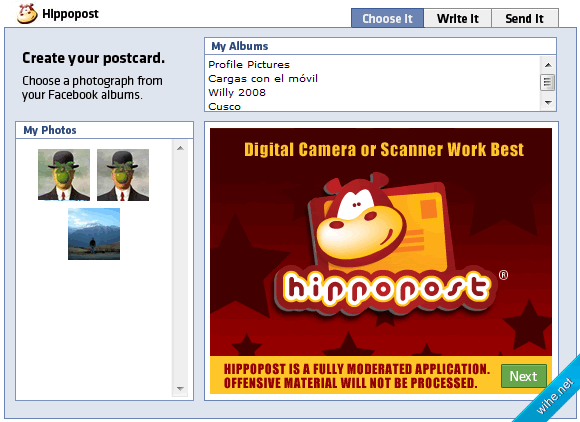Click the My Photos header
This screenshot has width=580, height=422.
coord(104,130)
